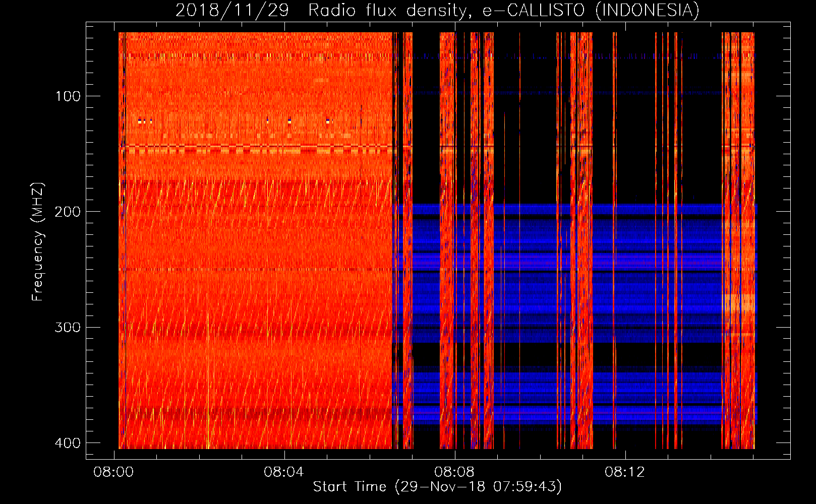
Task: Click the '08:12' time tick label
Action: [x=625, y=472]
